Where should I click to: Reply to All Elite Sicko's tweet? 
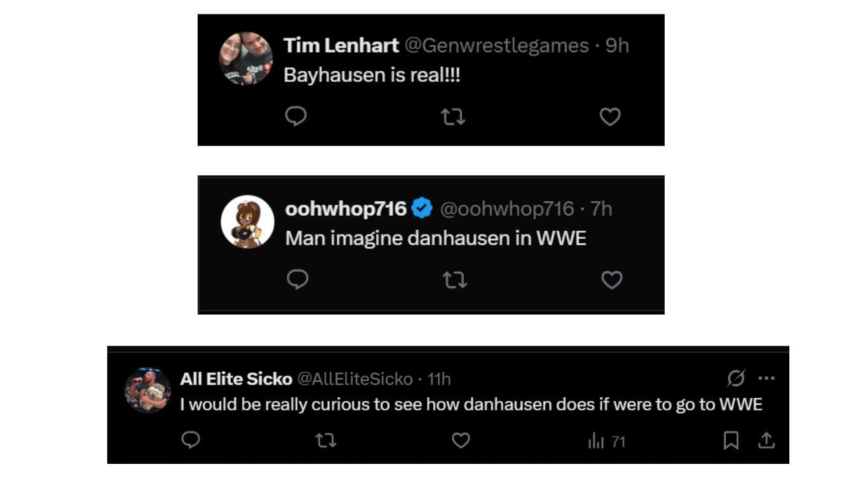point(191,440)
